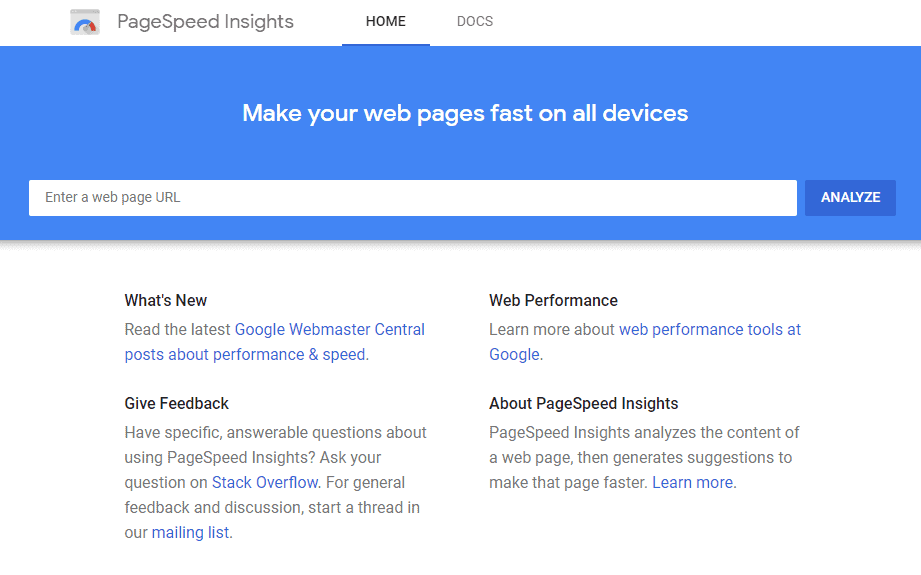Select the 'About PageSpeed Insights' heading
Screen dimensions: 921x575
[584, 403]
